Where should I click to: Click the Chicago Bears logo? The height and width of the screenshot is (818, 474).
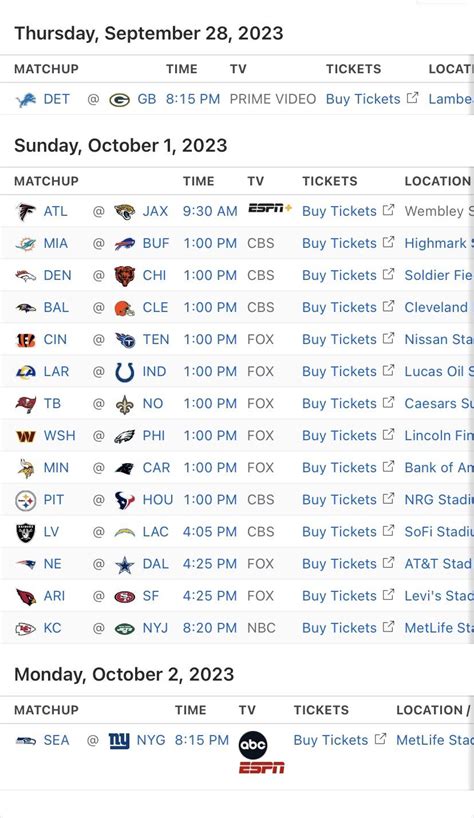(x=125, y=275)
